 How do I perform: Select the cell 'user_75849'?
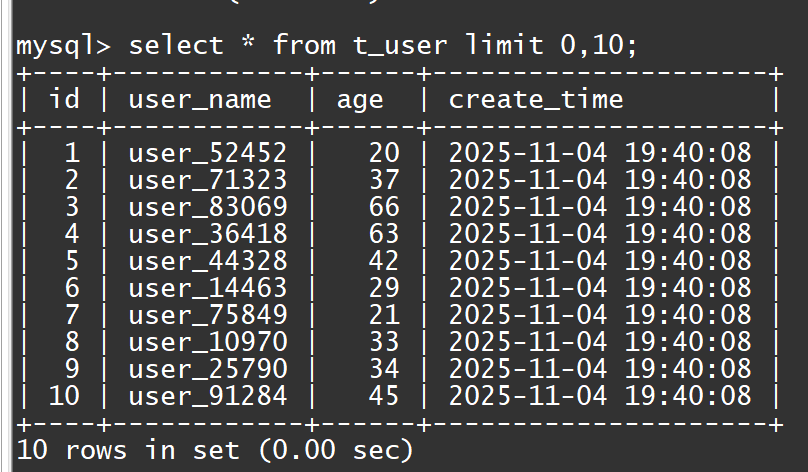[208, 315]
